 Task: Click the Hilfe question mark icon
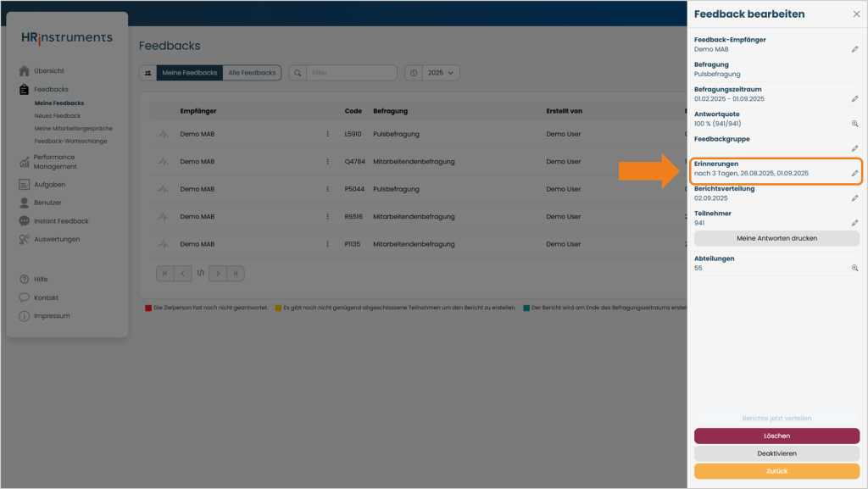[24, 280]
